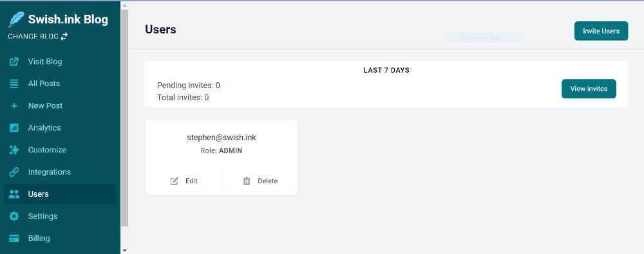Click the Integrations chain-link icon
The image size is (644, 254).
(14, 172)
